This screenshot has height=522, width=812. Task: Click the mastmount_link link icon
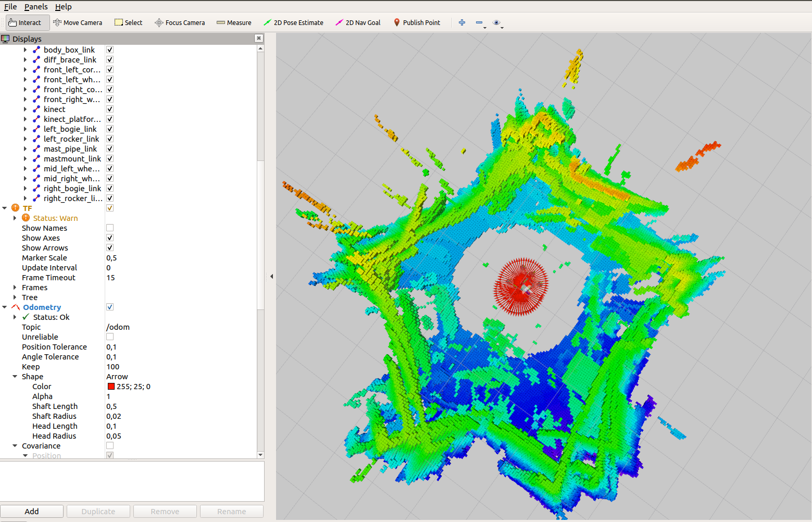[x=36, y=158]
